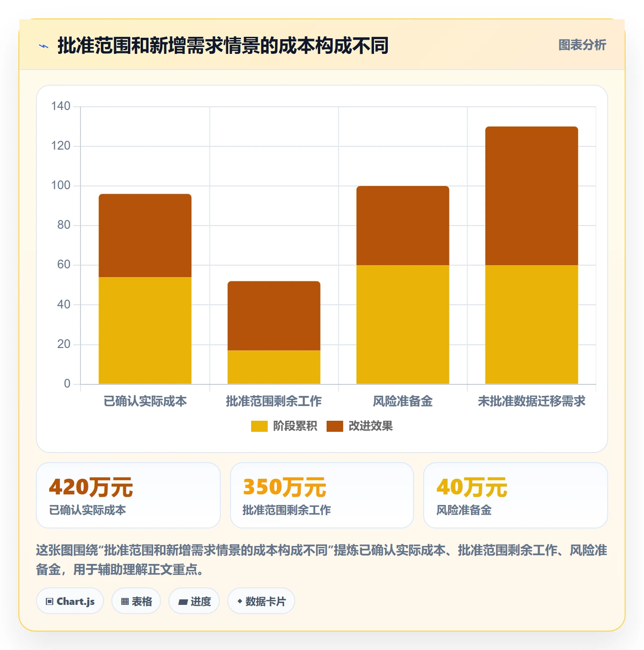
Task: Click the yellow segment of 风险准备金 bar
Action: click(x=402, y=325)
